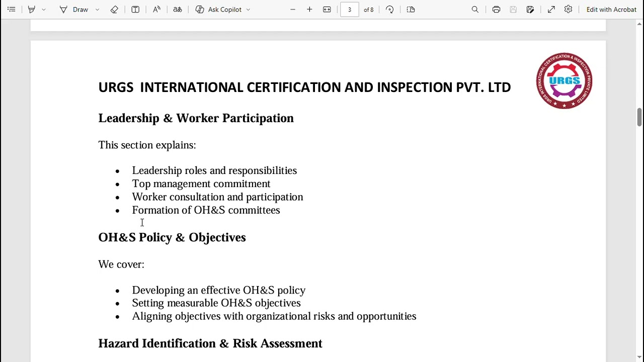The height and width of the screenshot is (362, 644).
Task: Click the URGS International company title
Action: pos(304,87)
